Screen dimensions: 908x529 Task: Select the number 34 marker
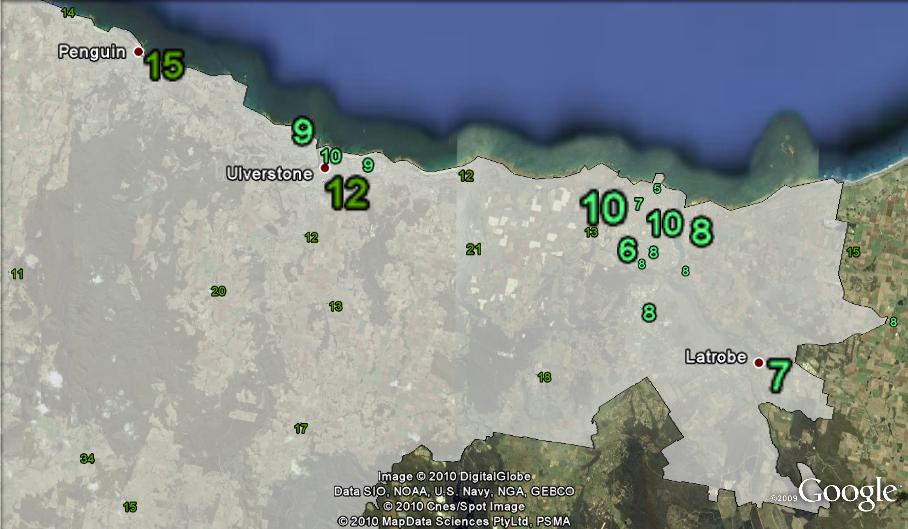pyautogui.click(x=87, y=458)
